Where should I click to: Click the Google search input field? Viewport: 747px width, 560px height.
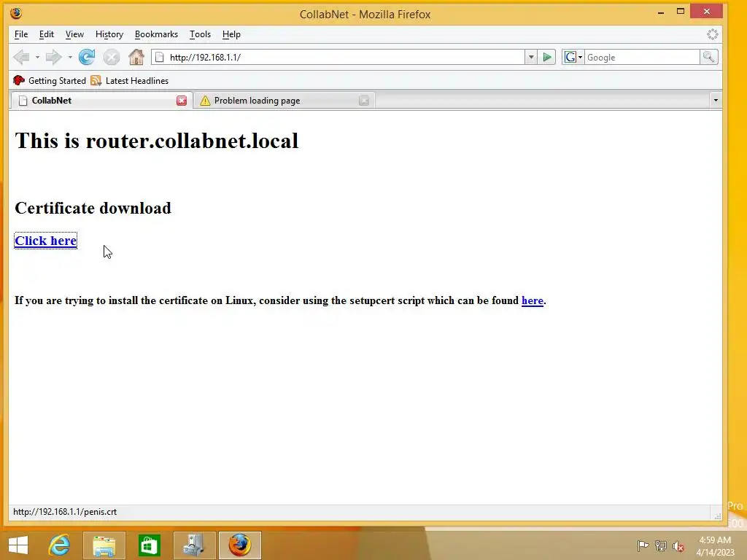[x=642, y=57]
